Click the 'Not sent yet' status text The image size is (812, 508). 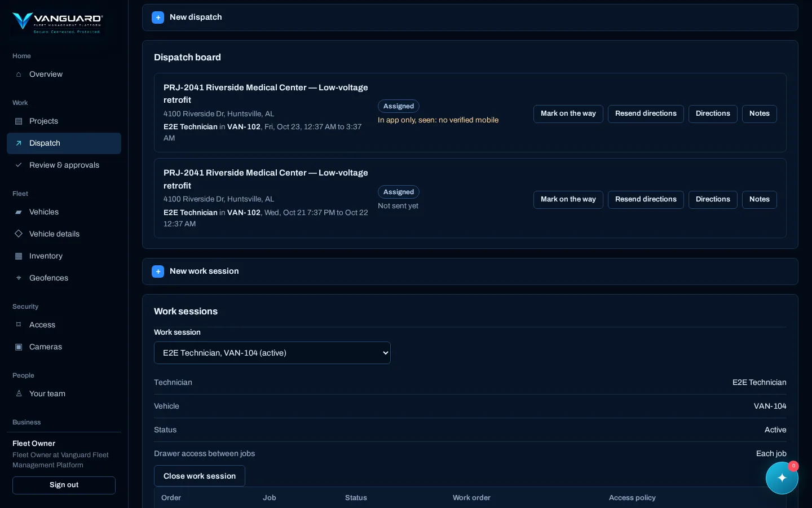coord(398,206)
